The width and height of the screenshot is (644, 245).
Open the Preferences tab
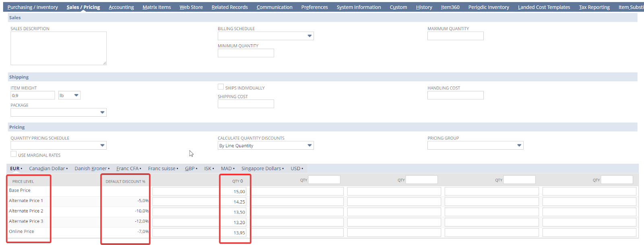pos(314,7)
